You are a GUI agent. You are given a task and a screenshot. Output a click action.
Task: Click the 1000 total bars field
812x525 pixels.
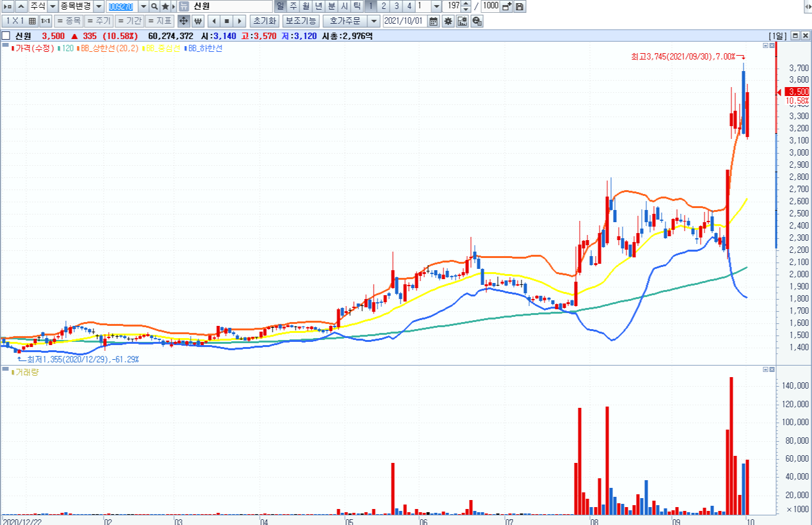coord(490,6)
